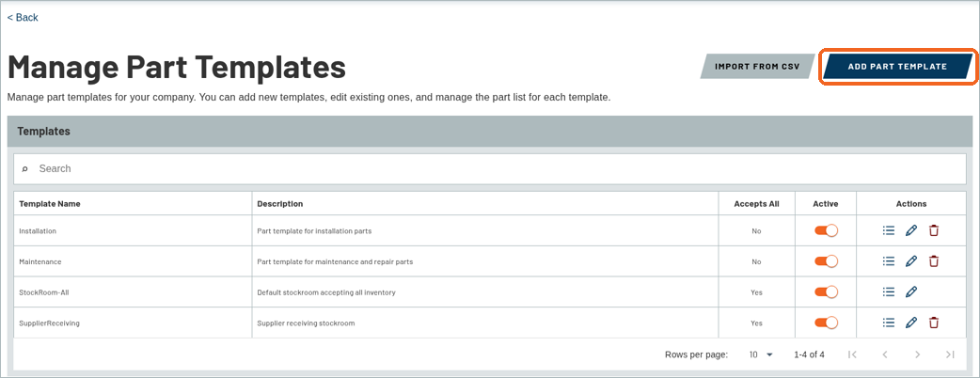
Task: Open part list for Installation template
Action: tap(889, 230)
